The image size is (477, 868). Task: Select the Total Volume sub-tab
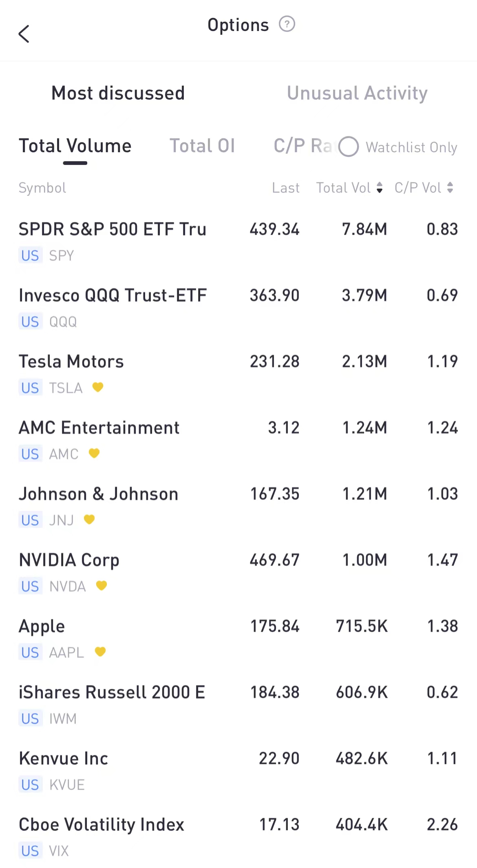(x=75, y=146)
